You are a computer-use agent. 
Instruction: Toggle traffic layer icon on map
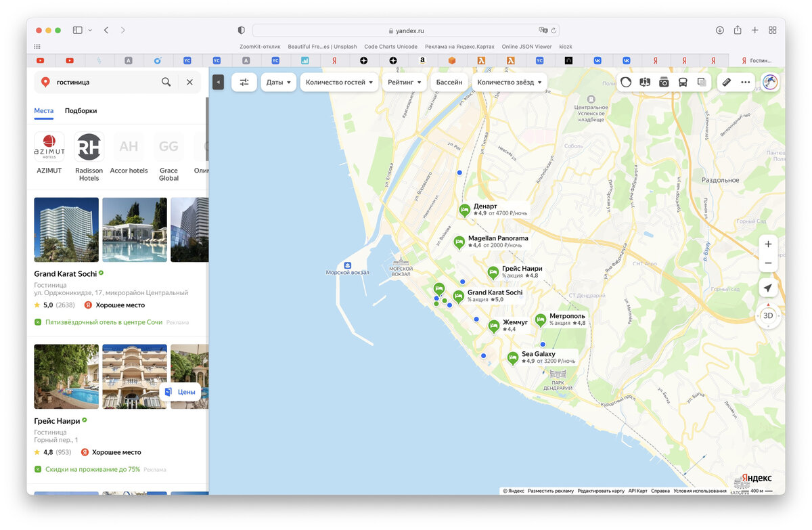626,82
